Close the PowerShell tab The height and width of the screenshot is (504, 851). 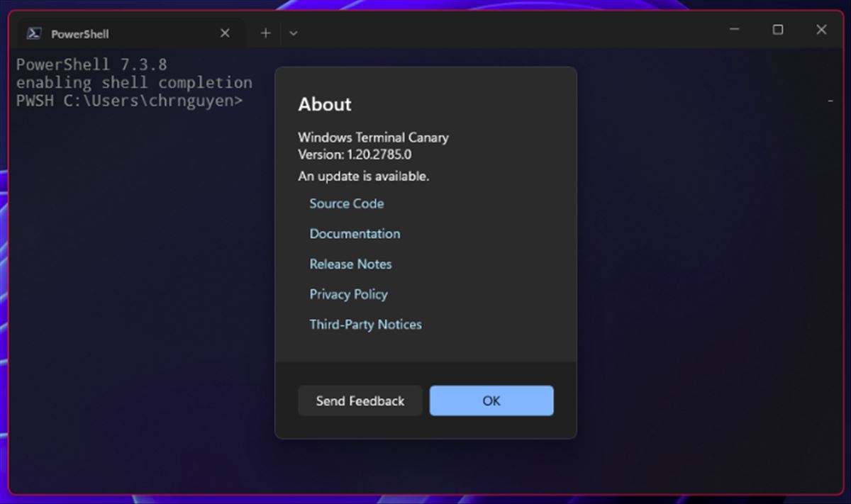point(225,33)
